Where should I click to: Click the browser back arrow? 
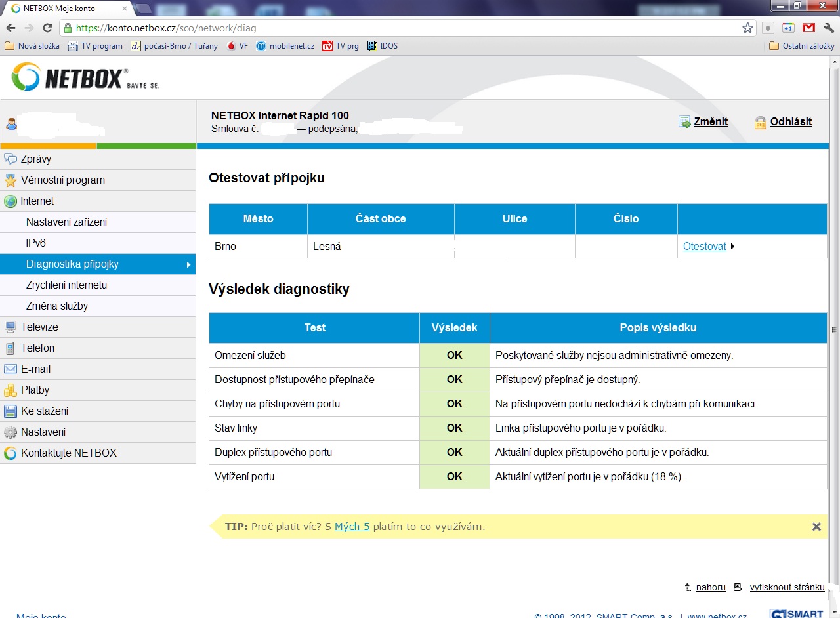(x=10, y=28)
